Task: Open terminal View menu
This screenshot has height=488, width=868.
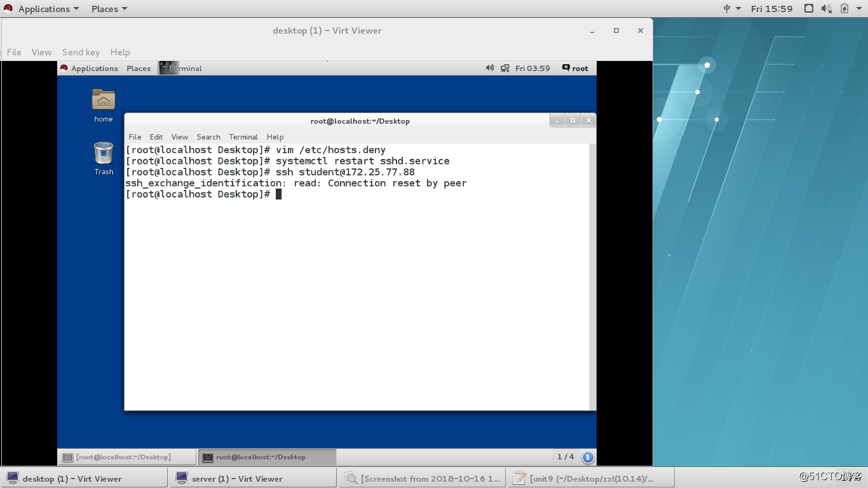Action: pos(180,137)
